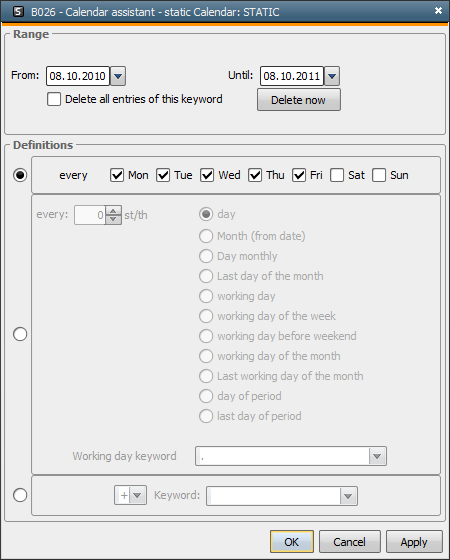Open the From date calendar dropdown
This screenshot has width=450, height=560.
pyautogui.click(x=118, y=76)
